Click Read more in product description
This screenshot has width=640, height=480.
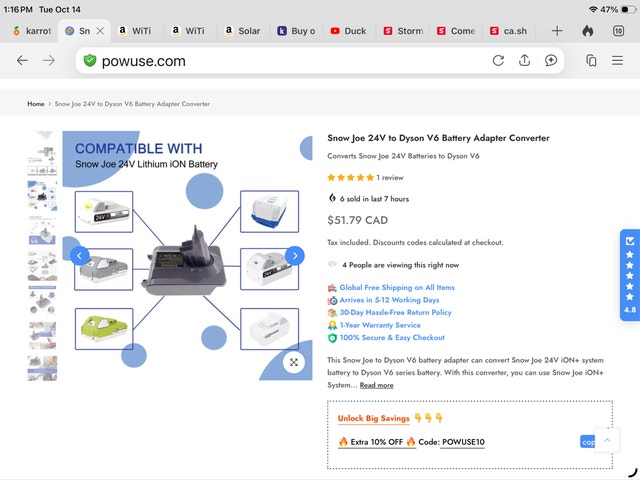pos(376,385)
